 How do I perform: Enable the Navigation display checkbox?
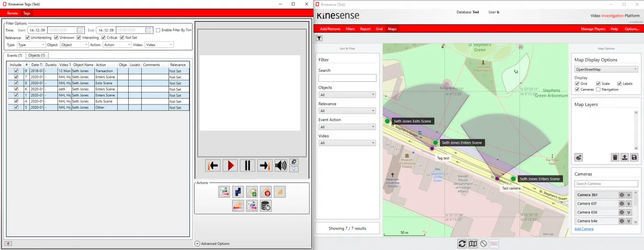click(598, 89)
